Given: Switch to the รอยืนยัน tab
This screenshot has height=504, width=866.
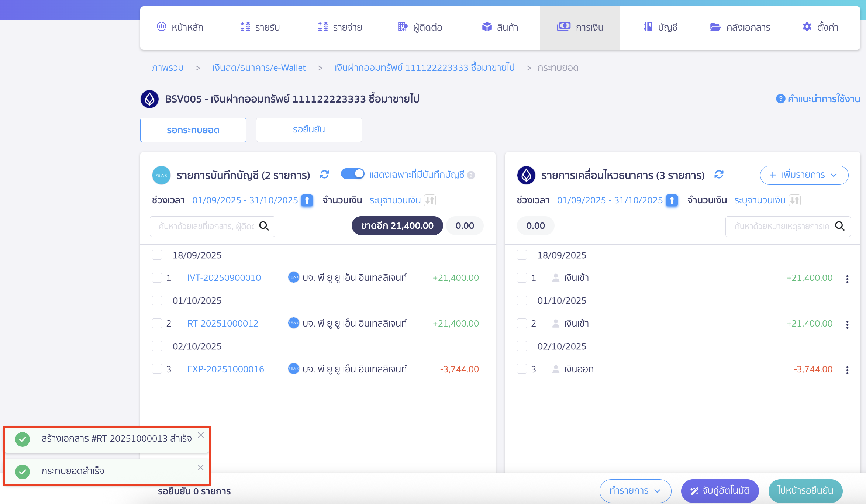Looking at the screenshot, I should click(309, 130).
